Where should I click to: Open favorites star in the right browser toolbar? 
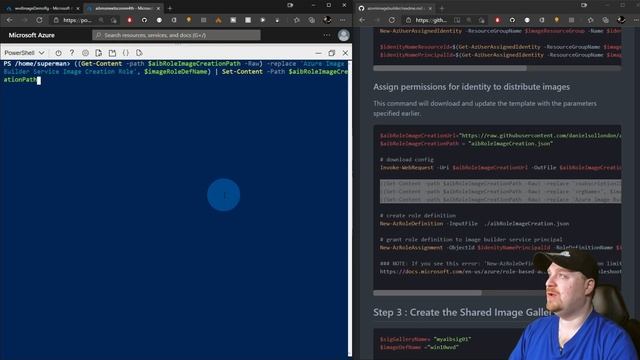pos(591,20)
